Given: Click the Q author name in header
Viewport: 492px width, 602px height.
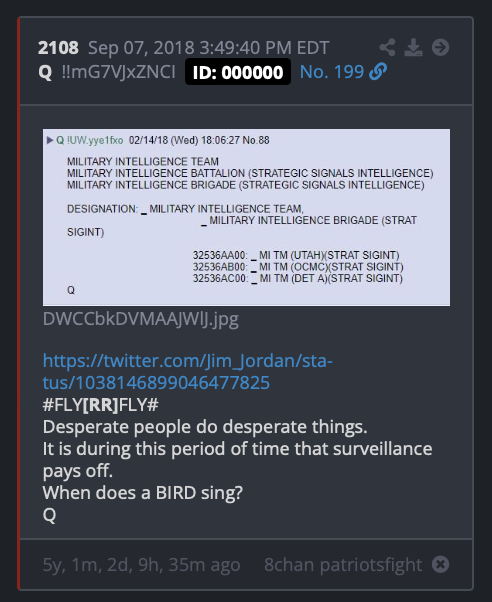Looking at the screenshot, I should click(x=45, y=72).
